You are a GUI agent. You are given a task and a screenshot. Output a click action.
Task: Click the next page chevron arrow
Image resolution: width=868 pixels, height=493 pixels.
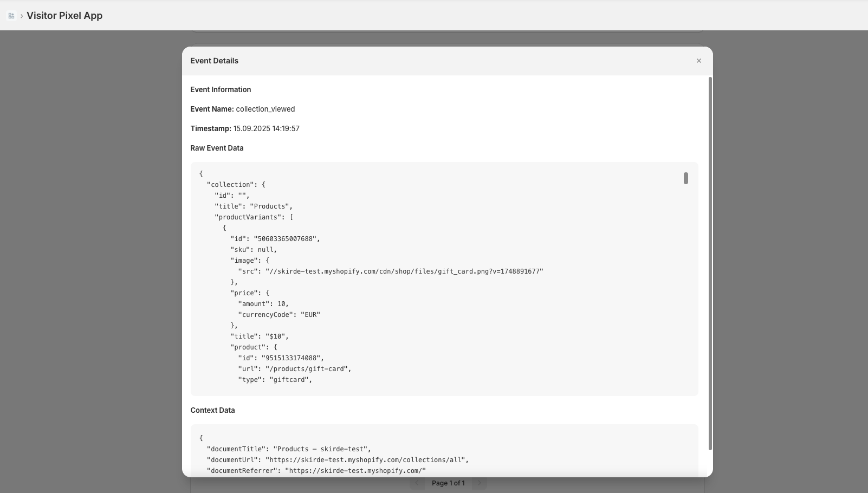click(479, 482)
